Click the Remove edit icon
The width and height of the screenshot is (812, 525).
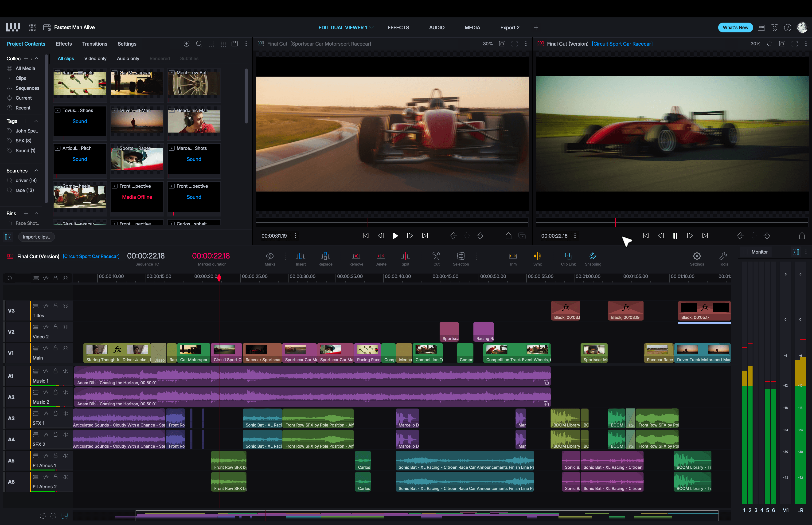(x=356, y=256)
